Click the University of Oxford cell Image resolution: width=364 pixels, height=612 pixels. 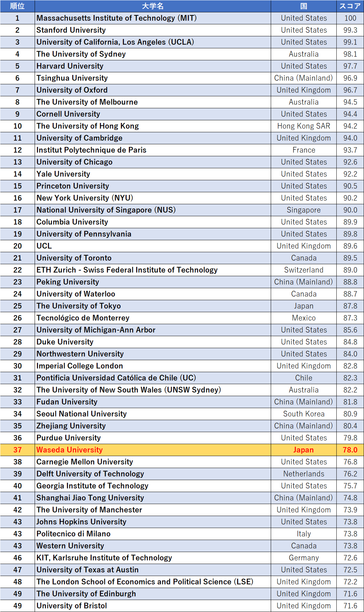coord(153,90)
